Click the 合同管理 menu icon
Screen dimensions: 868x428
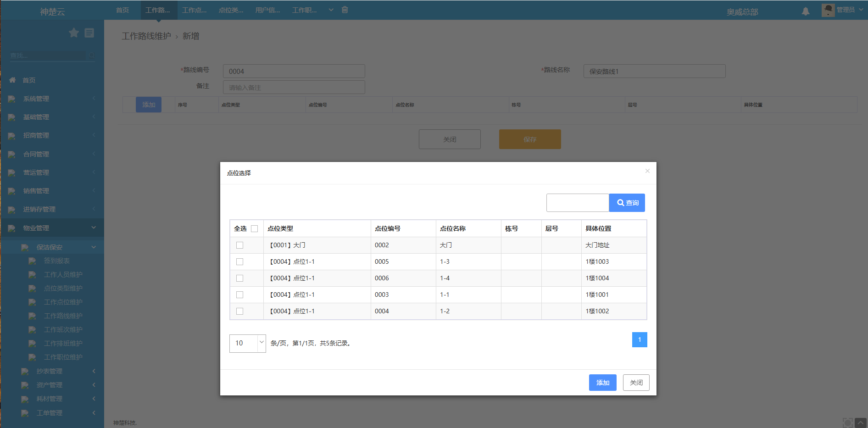12,154
